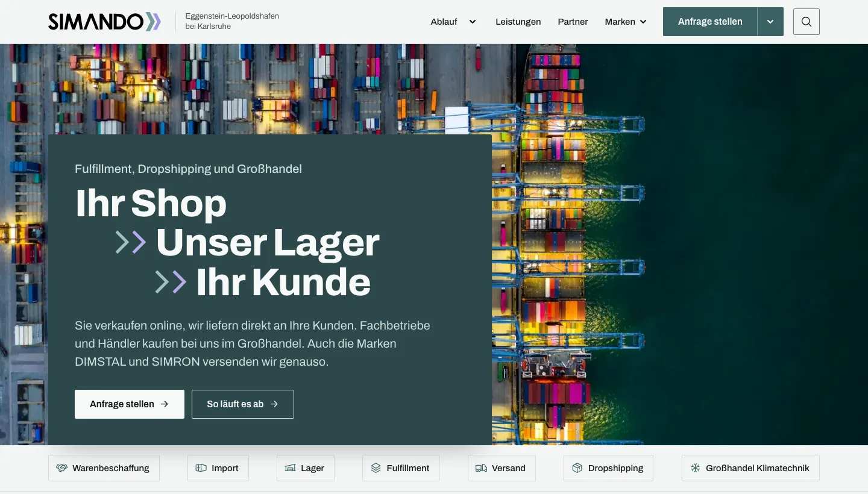Click the handshake icon beside Warenbeschaffung
The width and height of the screenshot is (868, 494).
pyautogui.click(x=61, y=468)
